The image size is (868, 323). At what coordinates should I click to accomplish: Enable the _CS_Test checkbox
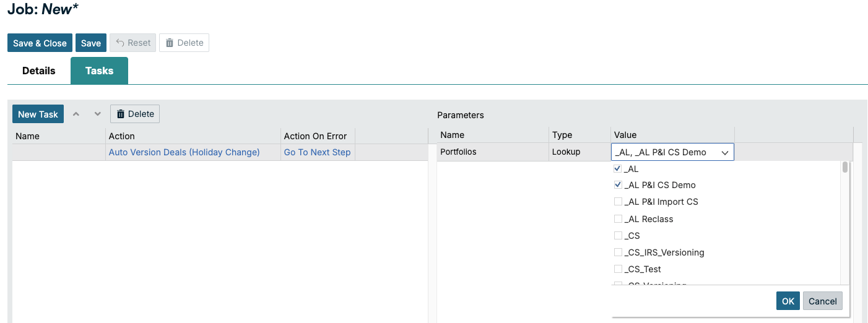pos(618,269)
